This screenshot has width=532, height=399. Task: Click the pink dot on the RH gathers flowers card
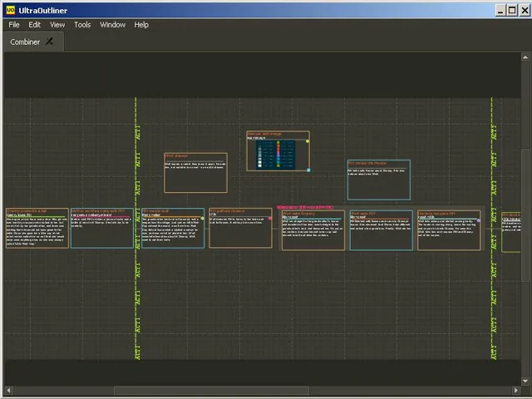pos(270,218)
